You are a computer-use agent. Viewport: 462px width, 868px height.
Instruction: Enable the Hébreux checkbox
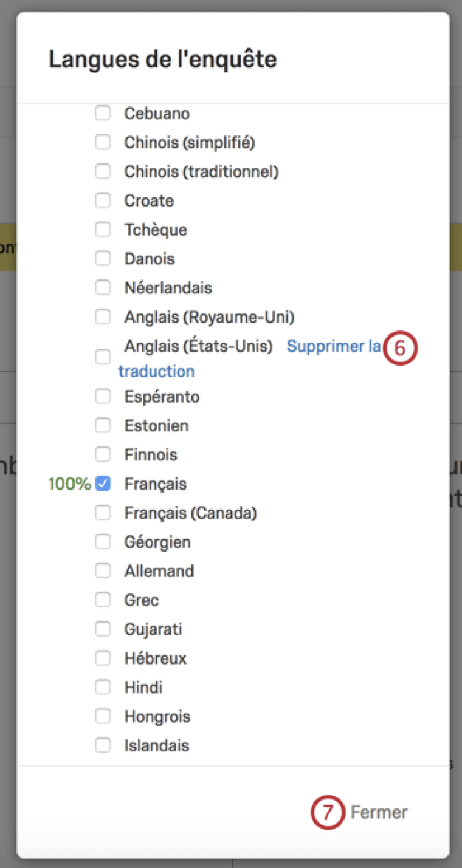(103, 658)
